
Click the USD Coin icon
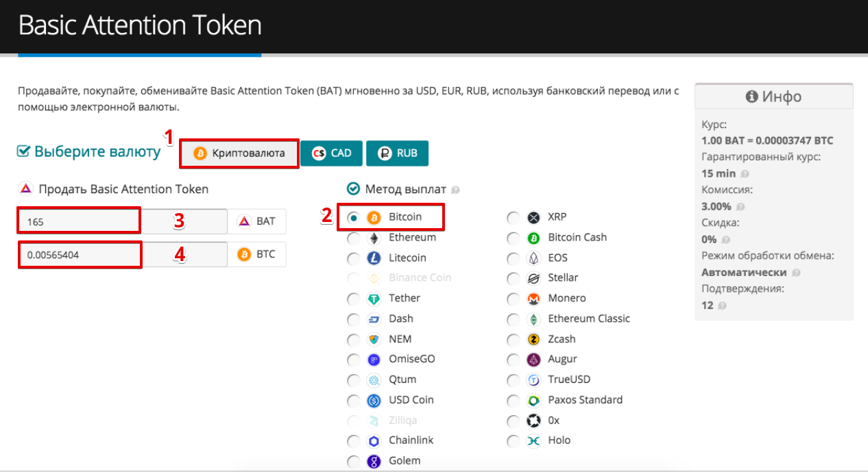click(374, 401)
